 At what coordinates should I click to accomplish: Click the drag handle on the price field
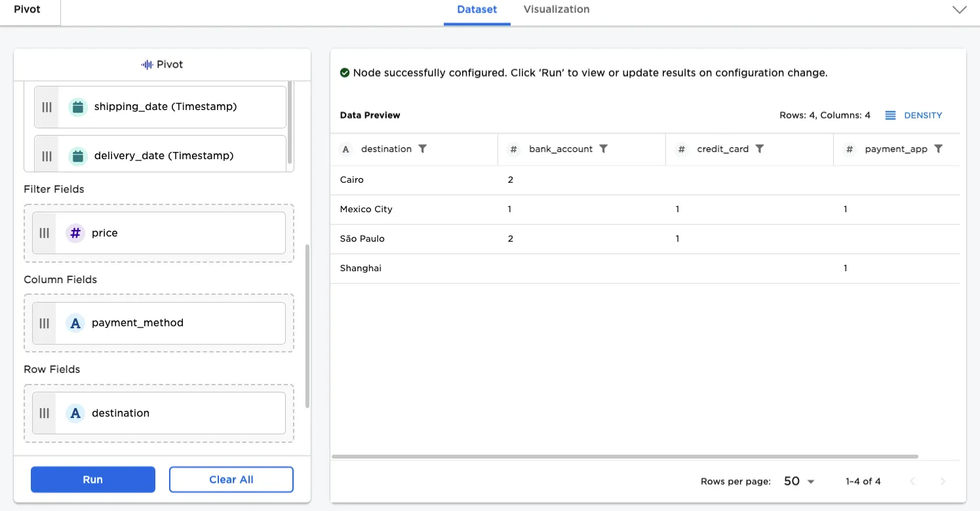[x=44, y=233]
